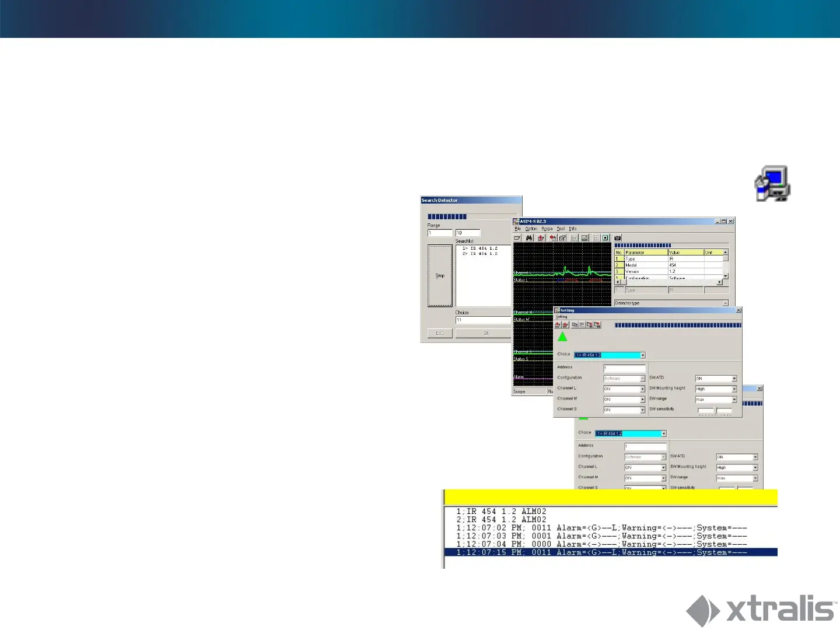Click the leftmost red arrow icon in Setting toolbar

coord(558,325)
